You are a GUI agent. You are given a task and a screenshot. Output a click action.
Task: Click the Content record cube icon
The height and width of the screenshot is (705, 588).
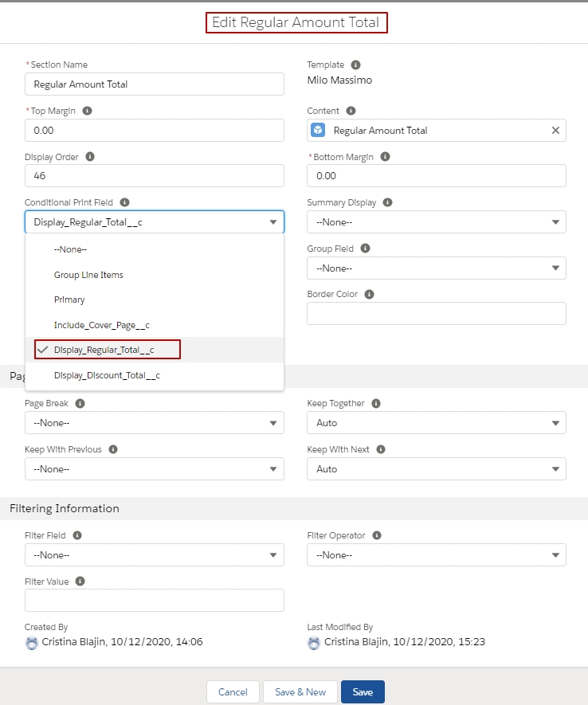[x=318, y=130]
